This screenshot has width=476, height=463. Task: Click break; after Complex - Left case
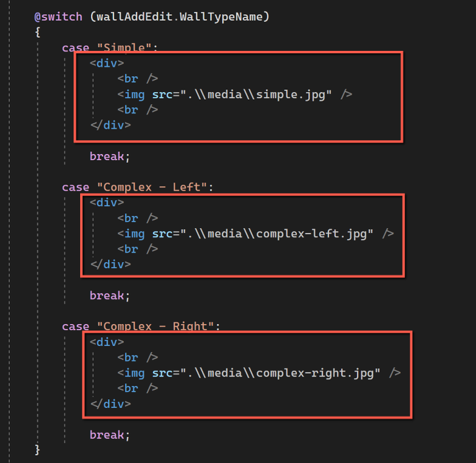pyautogui.click(x=110, y=296)
